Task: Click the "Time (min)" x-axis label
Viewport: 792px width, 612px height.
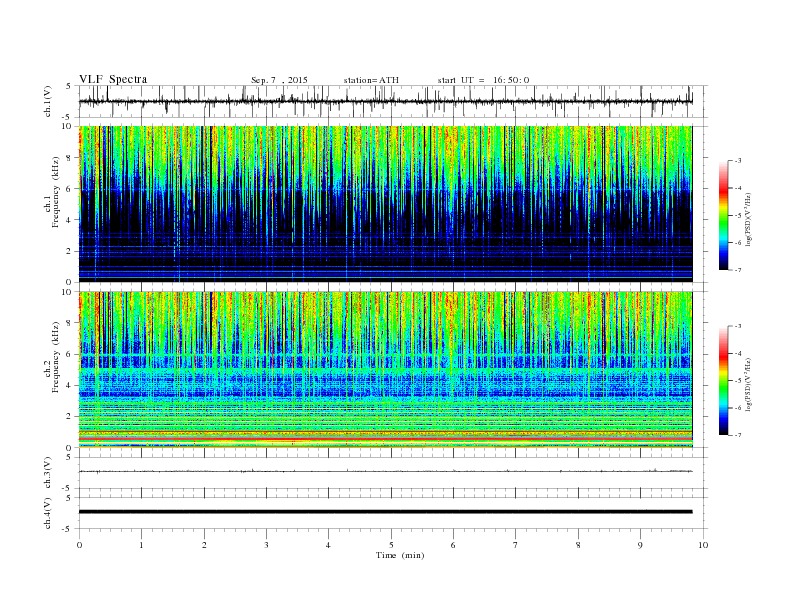Action: pyautogui.click(x=400, y=555)
